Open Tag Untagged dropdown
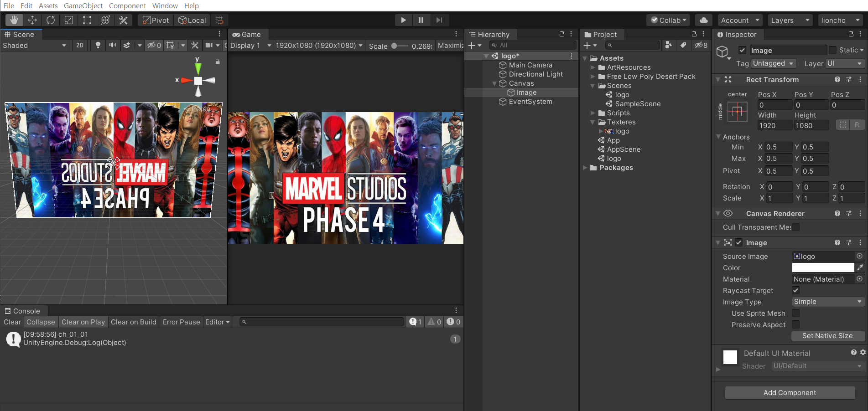The image size is (868, 411). tap(773, 63)
